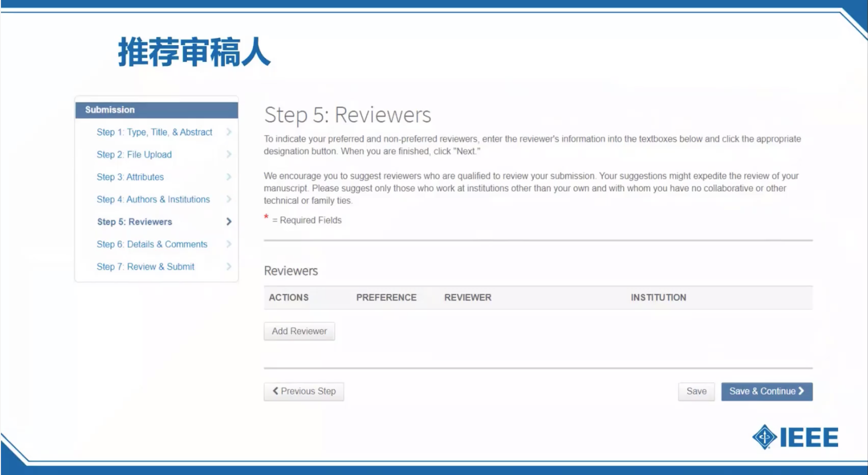Click the REVIEWER column header
Image resolution: width=868 pixels, height=475 pixels.
coord(468,298)
